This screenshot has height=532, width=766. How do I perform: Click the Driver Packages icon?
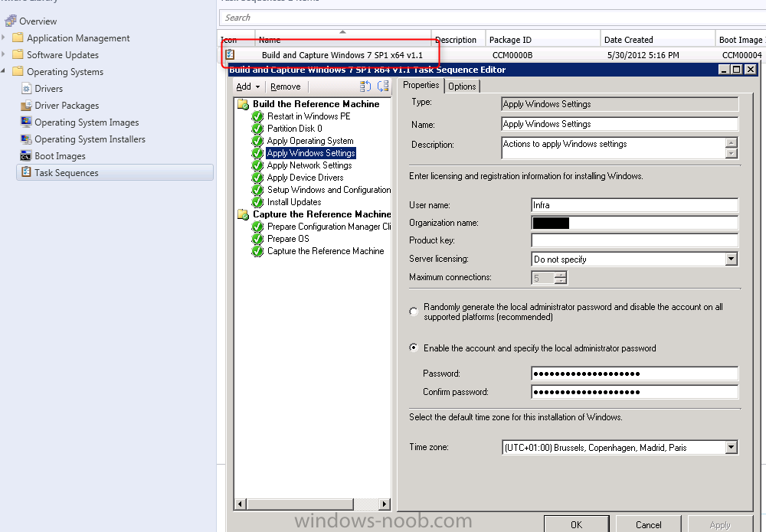click(x=26, y=106)
